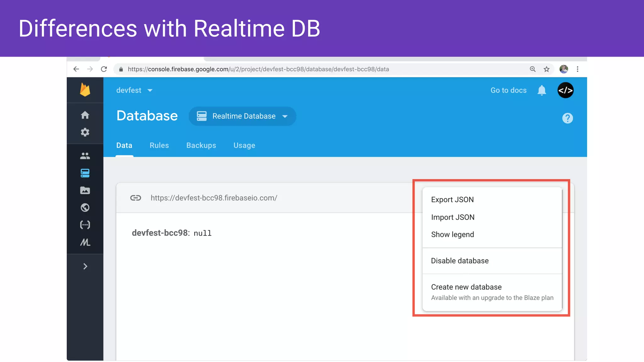The image size is (644, 362).
Task: Click the link icon beside the database URL
Action: 136,198
